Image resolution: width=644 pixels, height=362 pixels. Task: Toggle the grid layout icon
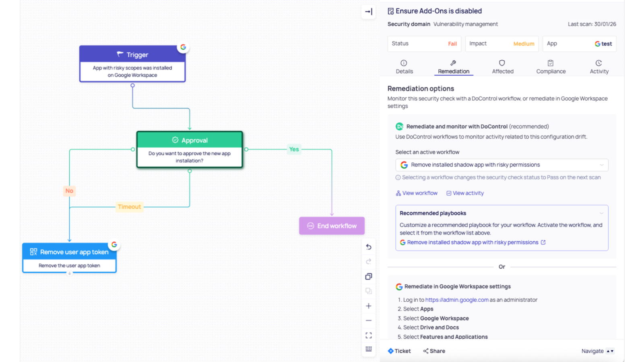(x=368, y=349)
